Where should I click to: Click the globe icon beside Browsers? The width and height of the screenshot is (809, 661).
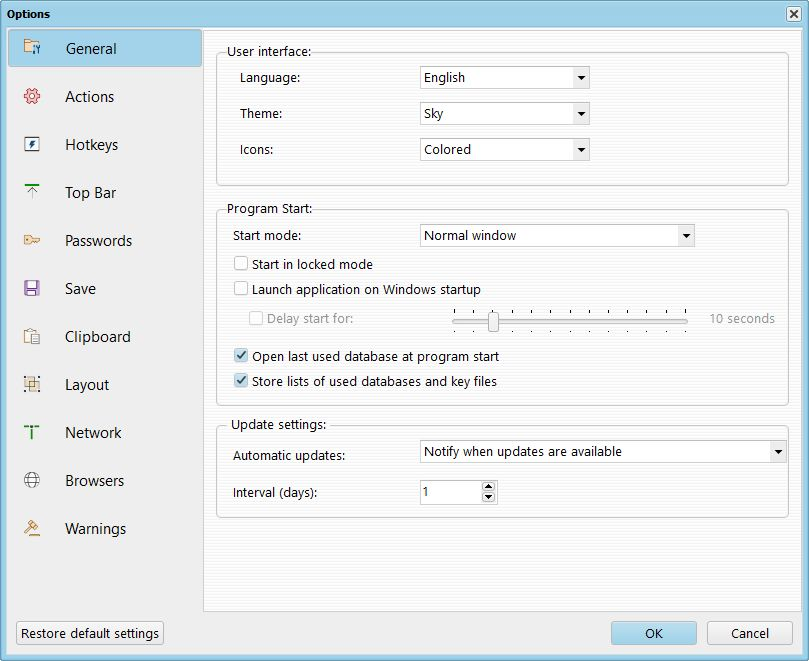coord(32,480)
